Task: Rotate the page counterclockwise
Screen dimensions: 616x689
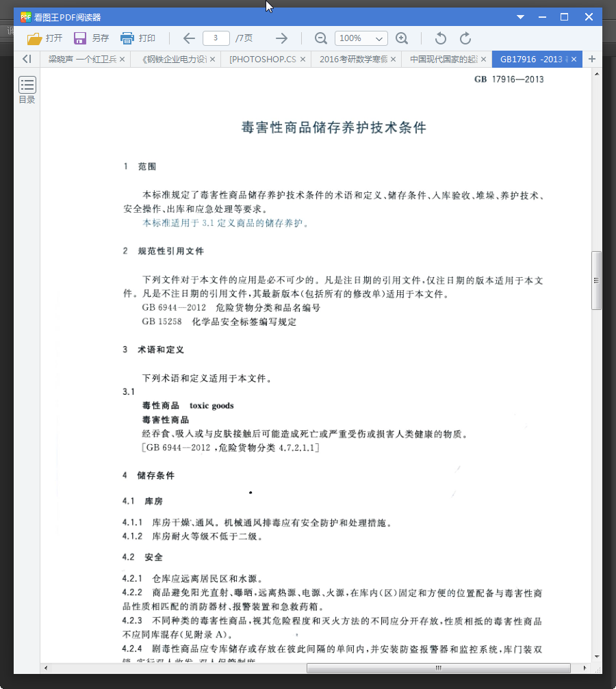Action: [440, 38]
